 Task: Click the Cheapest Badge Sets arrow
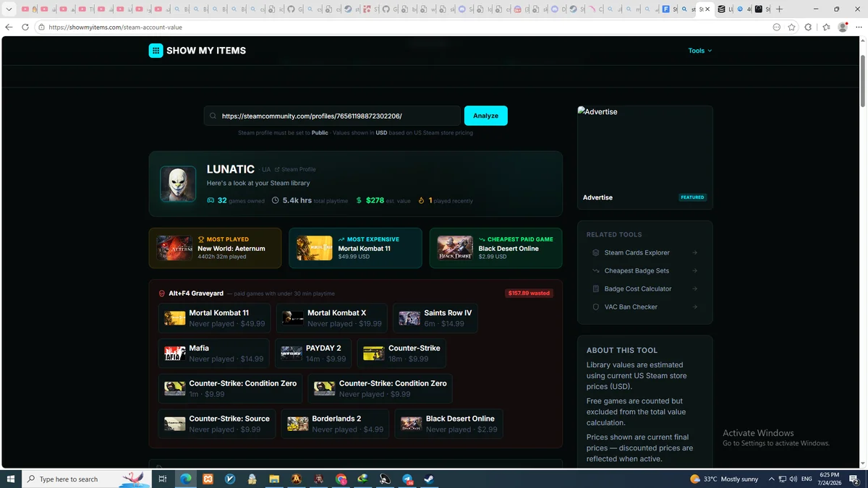(x=694, y=270)
